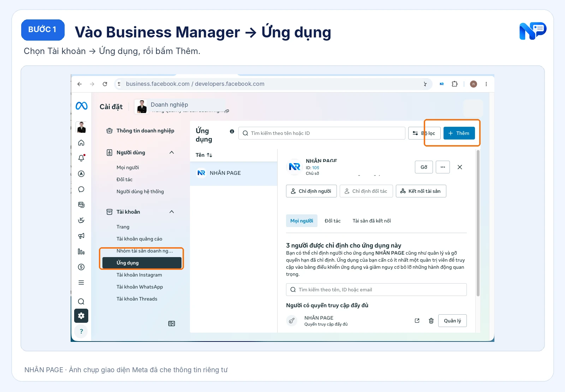Open the hamburger All tools icon
The height and width of the screenshot is (392, 565).
click(81, 283)
